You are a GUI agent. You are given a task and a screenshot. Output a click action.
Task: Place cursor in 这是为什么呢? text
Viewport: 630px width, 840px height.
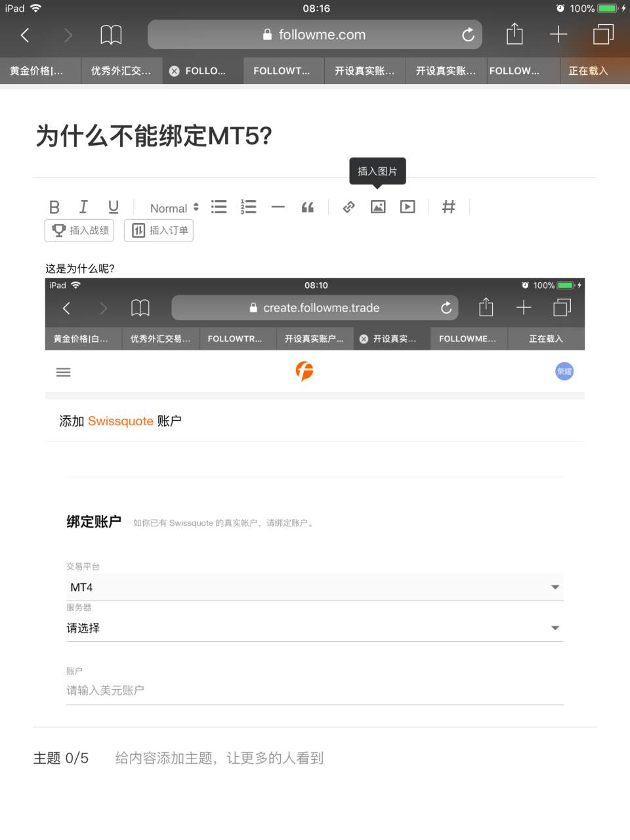tap(80, 268)
